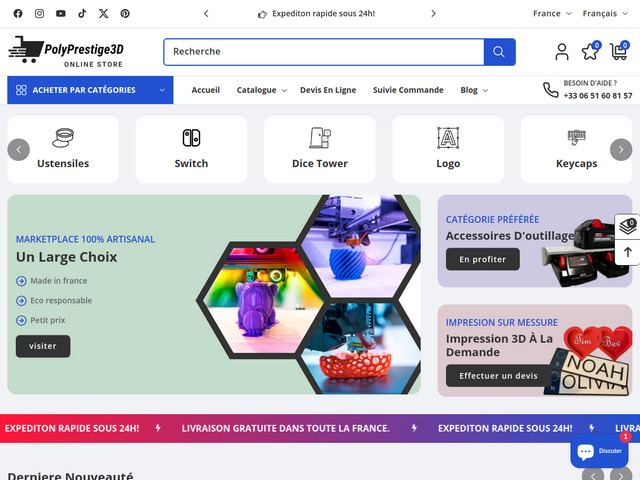Click the search magnifier button

(x=499, y=52)
